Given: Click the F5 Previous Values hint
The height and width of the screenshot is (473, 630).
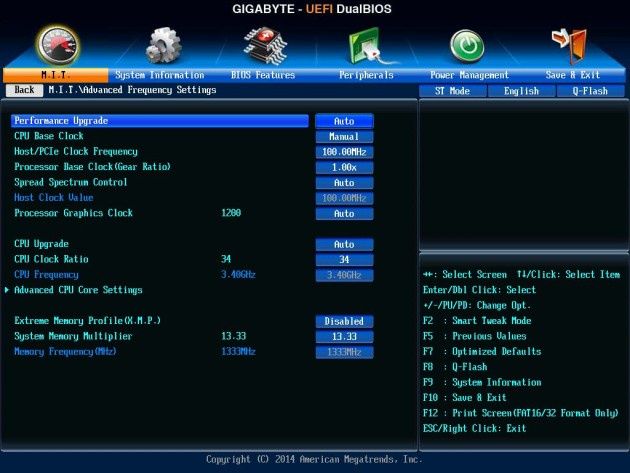Looking at the screenshot, I should [x=475, y=336].
